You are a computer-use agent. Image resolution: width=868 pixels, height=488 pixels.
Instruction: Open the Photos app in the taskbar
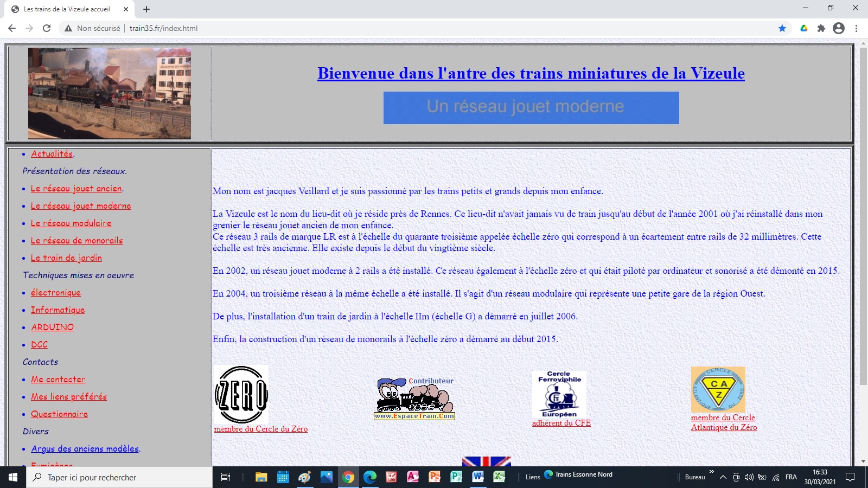[x=327, y=477]
